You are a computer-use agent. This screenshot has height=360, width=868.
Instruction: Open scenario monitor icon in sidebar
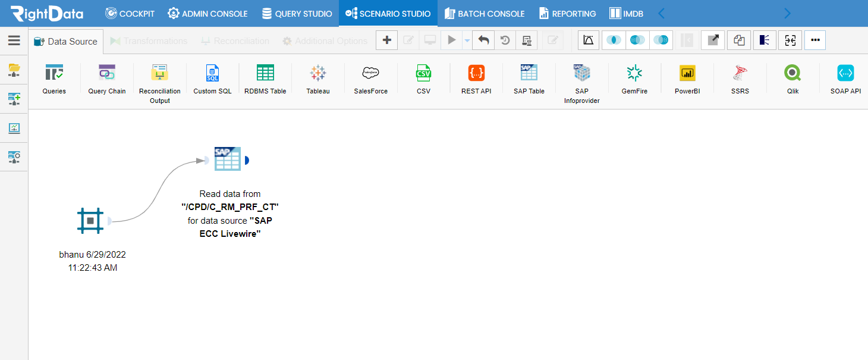point(14,128)
